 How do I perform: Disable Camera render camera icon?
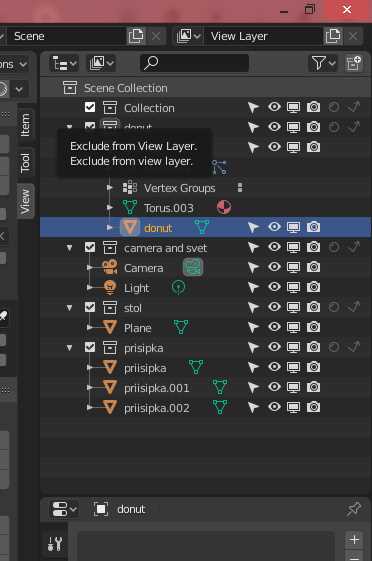pyautogui.click(x=313, y=267)
